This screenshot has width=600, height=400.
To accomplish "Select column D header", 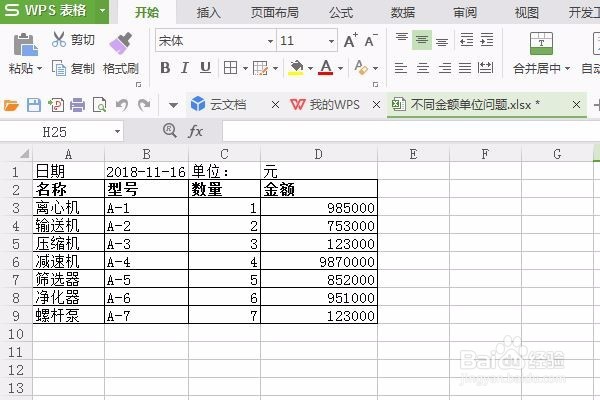I will click(x=319, y=154).
